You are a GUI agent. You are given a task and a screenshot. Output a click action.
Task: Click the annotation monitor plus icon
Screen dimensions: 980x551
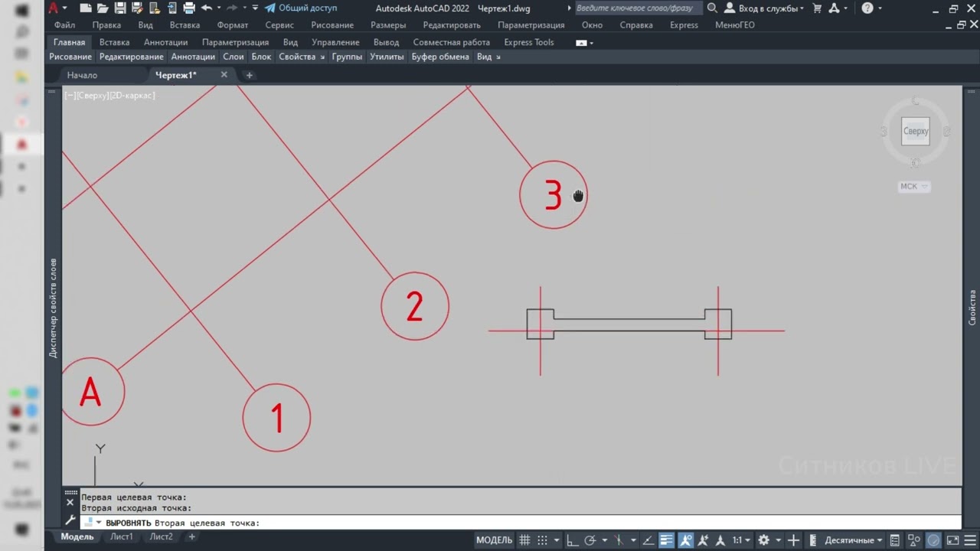(x=793, y=540)
